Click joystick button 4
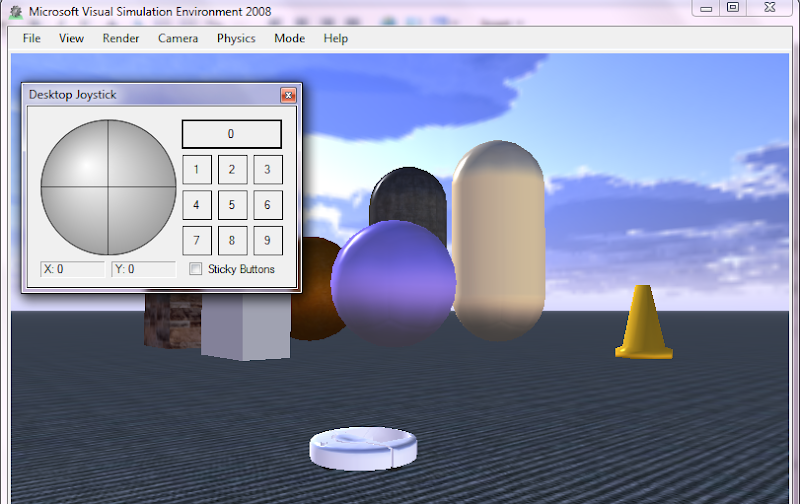 pos(197,205)
